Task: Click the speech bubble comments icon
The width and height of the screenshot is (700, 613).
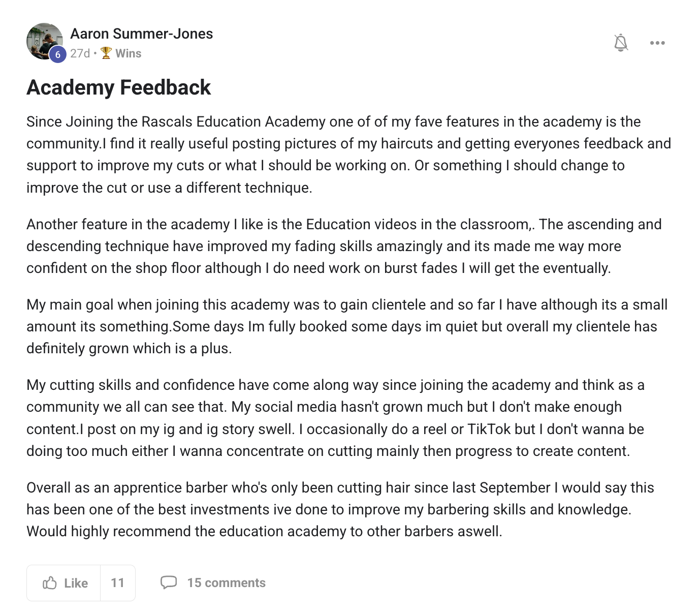Action: pyautogui.click(x=169, y=583)
